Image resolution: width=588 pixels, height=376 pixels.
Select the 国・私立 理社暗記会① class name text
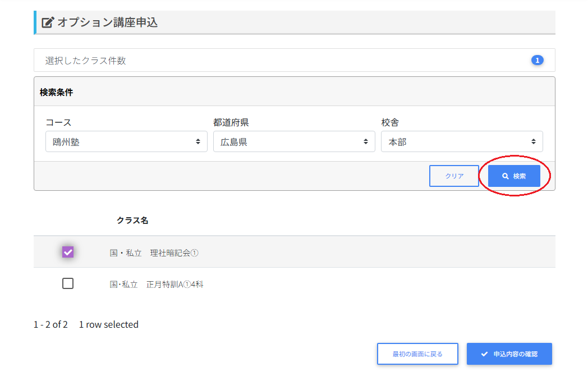(154, 253)
